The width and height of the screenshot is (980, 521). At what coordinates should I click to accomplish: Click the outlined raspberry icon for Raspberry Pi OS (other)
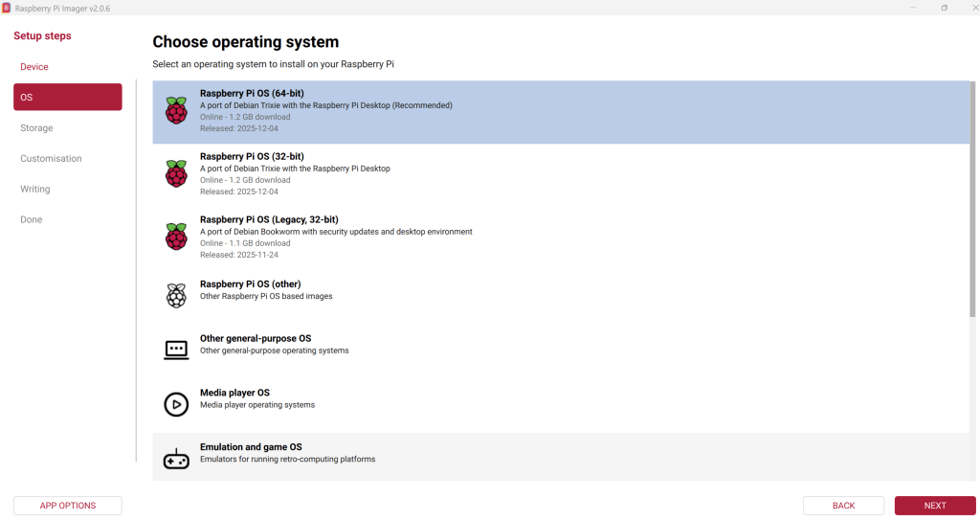[x=176, y=296]
